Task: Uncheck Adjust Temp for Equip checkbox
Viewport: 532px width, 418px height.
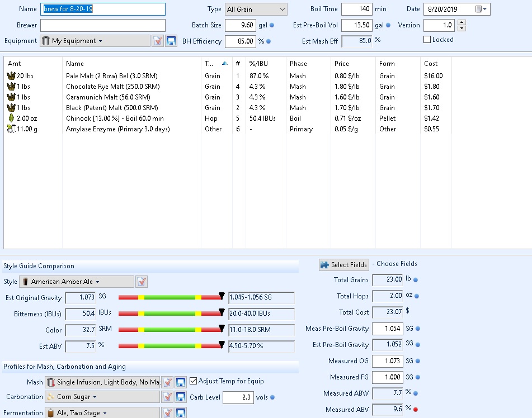Action: pos(193,381)
